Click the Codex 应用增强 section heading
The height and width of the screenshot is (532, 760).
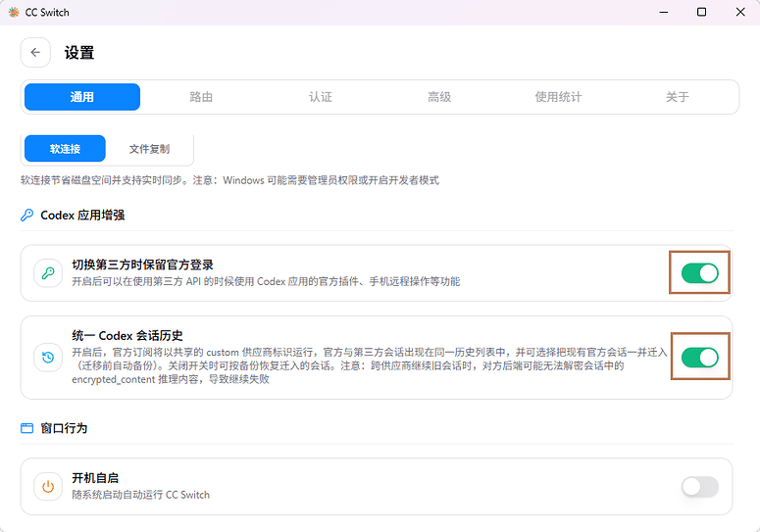tap(82, 215)
